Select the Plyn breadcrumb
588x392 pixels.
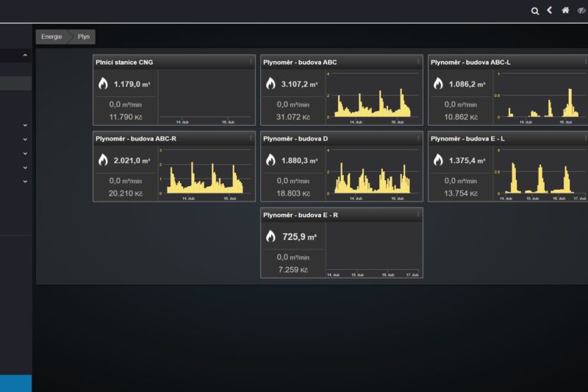pos(84,37)
